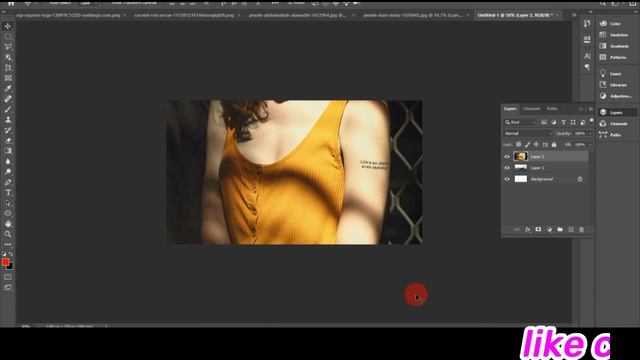Toggle lock position icon
This screenshot has width=640, height=360.
tap(536, 144)
